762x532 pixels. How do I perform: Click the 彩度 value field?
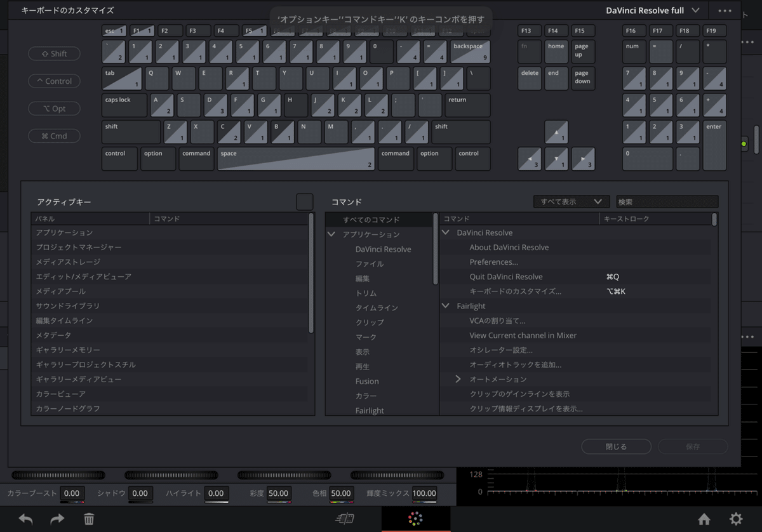278,493
